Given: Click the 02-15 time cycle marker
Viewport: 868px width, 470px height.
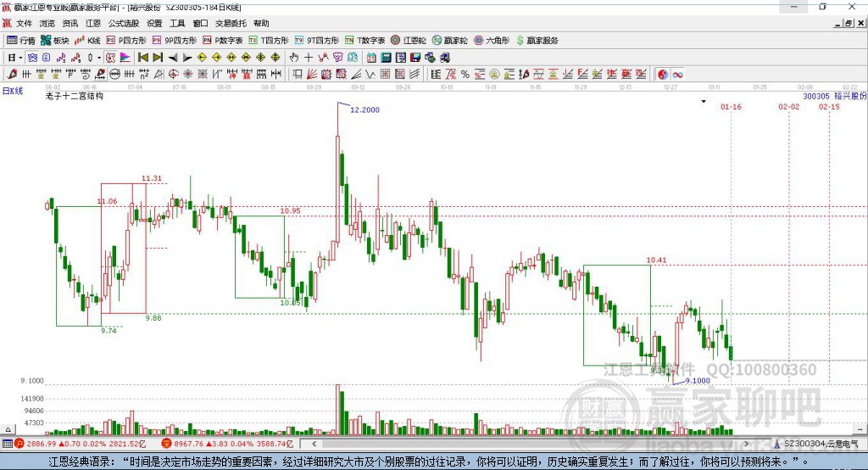Looking at the screenshot, I should (x=829, y=107).
